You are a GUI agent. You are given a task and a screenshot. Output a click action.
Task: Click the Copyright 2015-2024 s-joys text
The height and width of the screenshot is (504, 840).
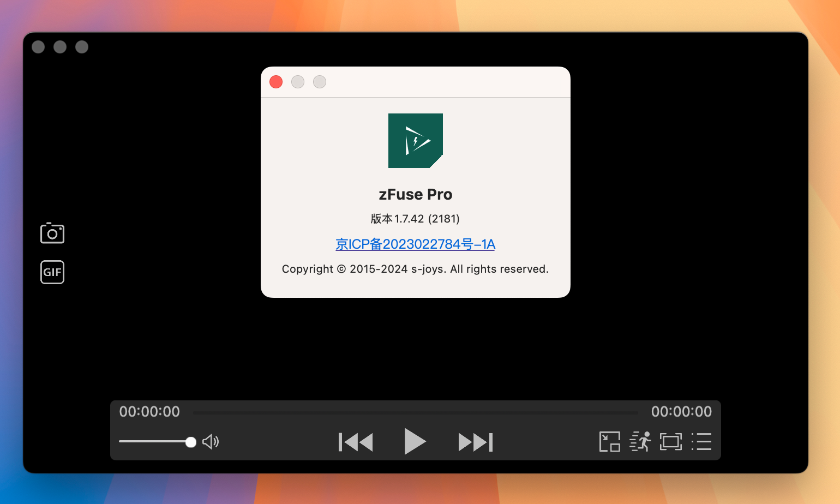coord(416,269)
